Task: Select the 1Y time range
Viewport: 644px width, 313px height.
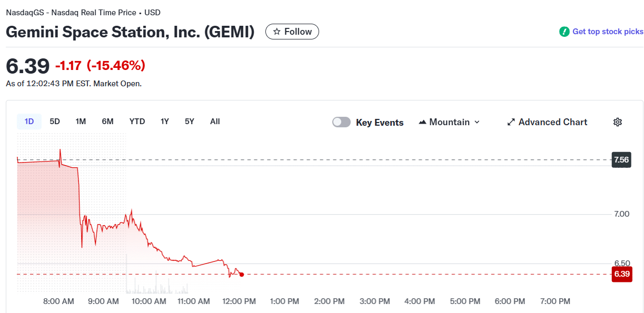Action: click(x=165, y=122)
